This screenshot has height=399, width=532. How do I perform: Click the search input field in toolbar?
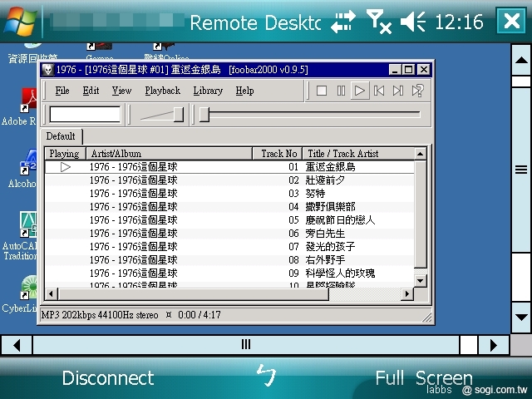[85, 115]
